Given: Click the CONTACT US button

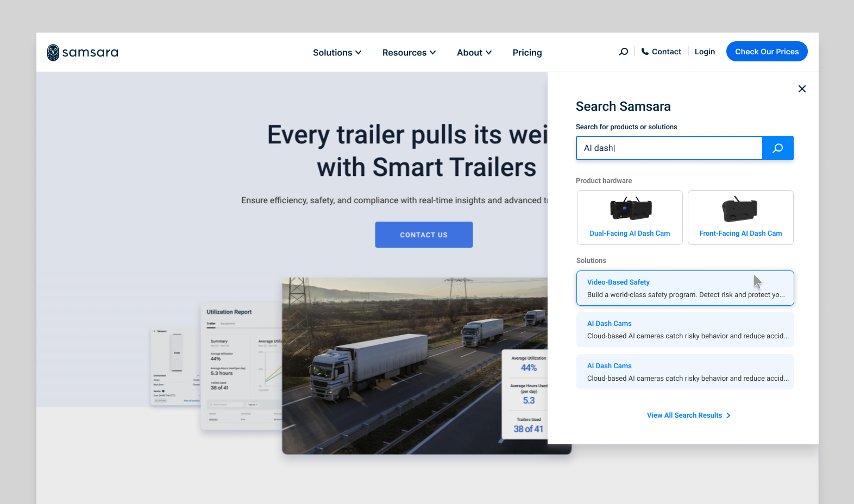Looking at the screenshot, I should click(424, 235).
